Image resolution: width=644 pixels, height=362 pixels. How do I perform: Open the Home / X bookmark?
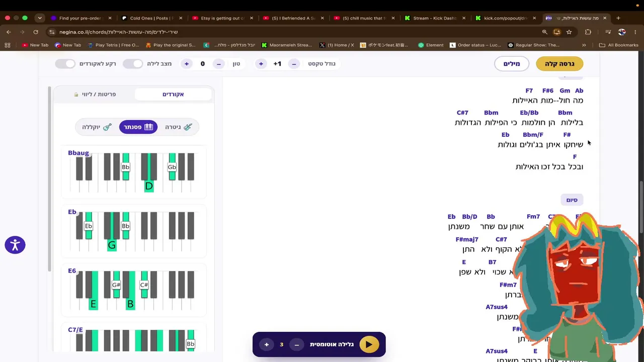coord(337,45)
